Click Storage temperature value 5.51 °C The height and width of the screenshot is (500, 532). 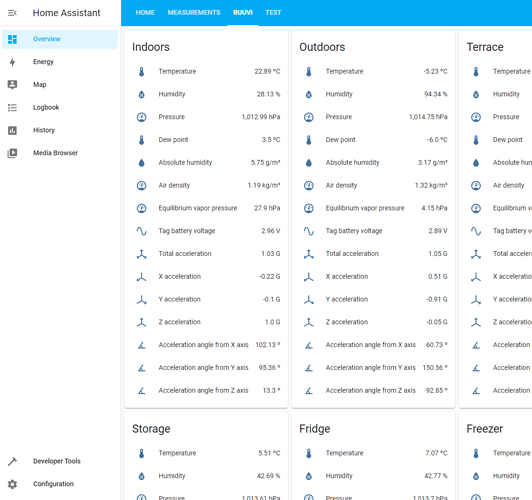[x=269, y=453]
